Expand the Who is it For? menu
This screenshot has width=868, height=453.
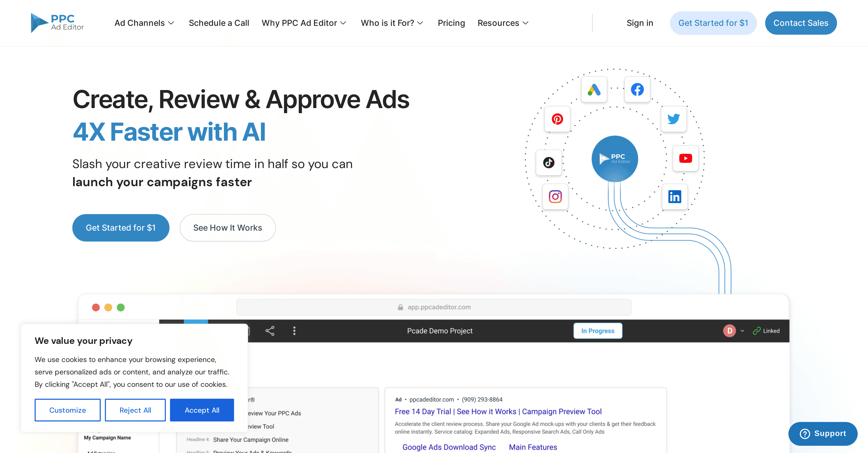[392, 23]
